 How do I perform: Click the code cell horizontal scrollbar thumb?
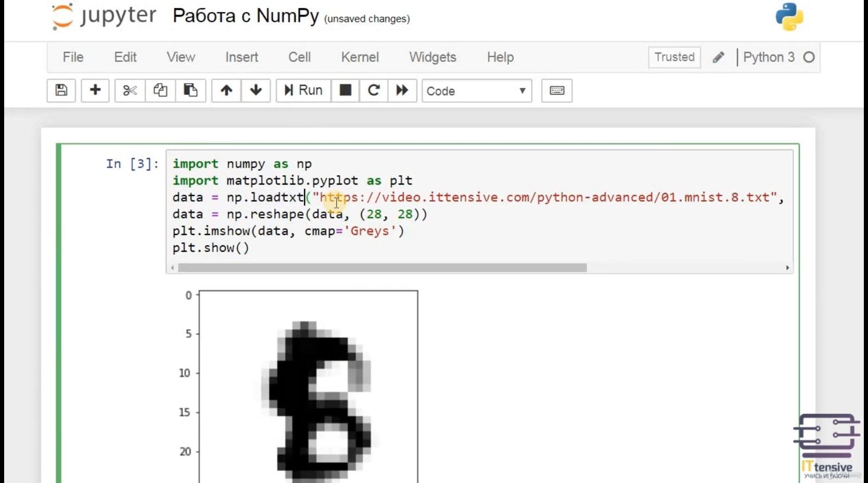coord(382,268)
